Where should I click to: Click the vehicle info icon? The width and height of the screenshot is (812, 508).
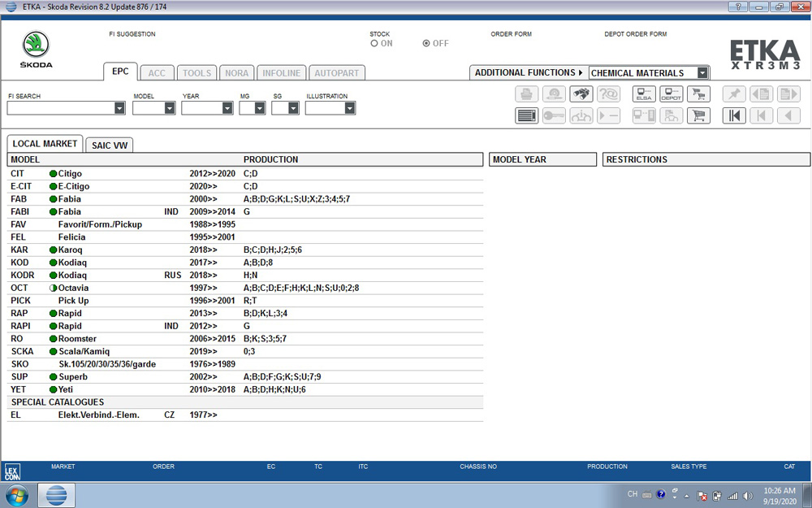tap(581, 115)
